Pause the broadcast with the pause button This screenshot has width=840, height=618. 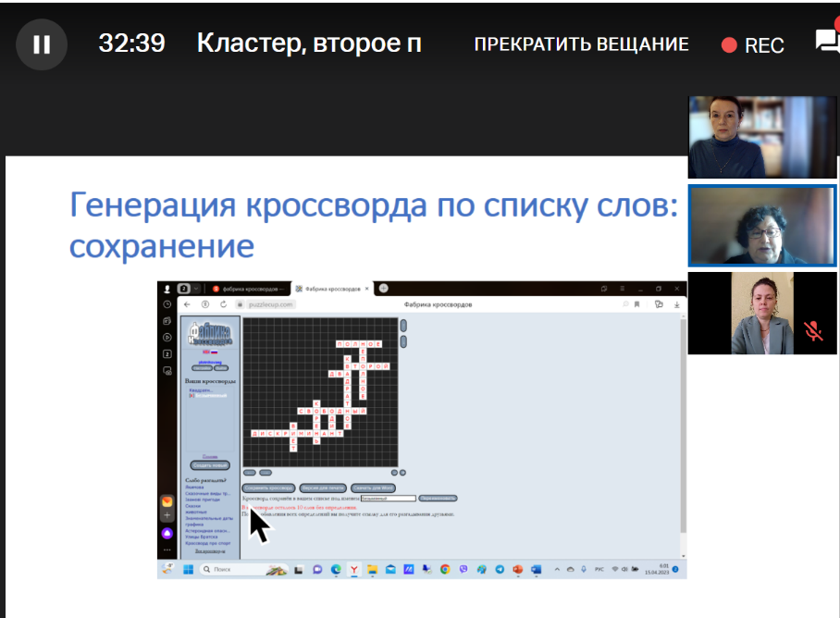coord(42,44)
